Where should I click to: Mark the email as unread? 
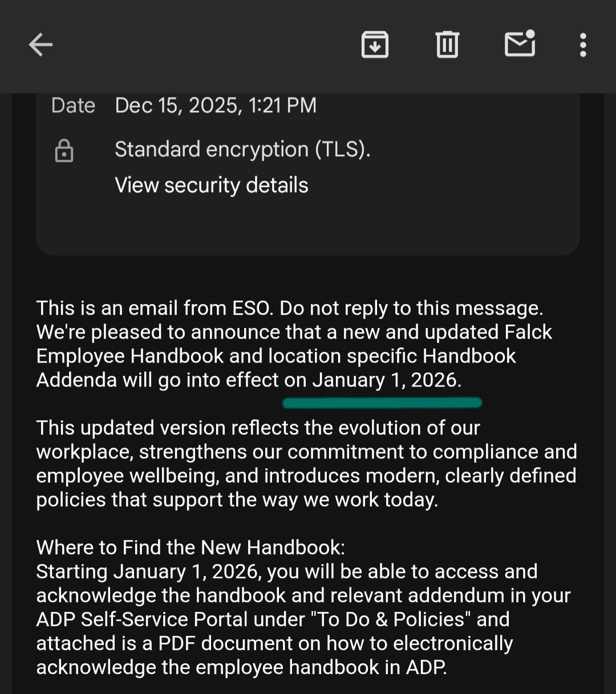520,44
